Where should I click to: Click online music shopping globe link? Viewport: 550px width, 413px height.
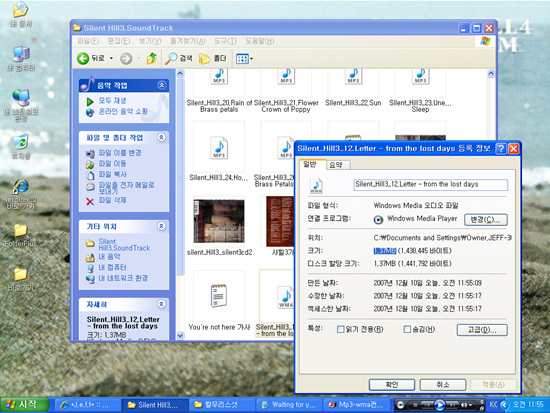123,112
